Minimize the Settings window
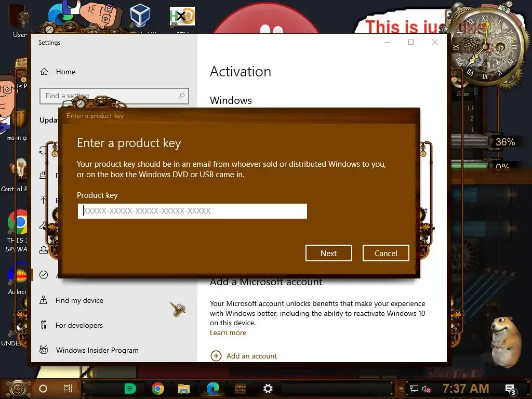 pos(387,42)
